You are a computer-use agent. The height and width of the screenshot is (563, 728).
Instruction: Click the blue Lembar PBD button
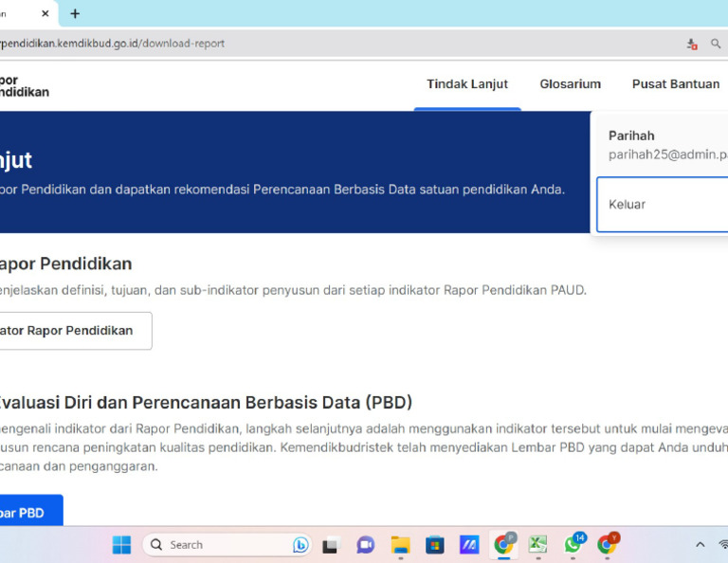tap(31, 511)
